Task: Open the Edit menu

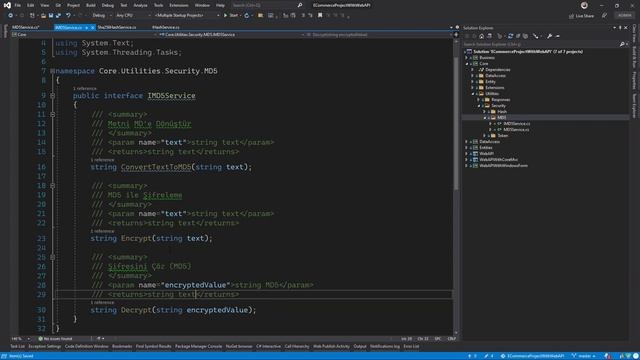Action: point(31,5)
